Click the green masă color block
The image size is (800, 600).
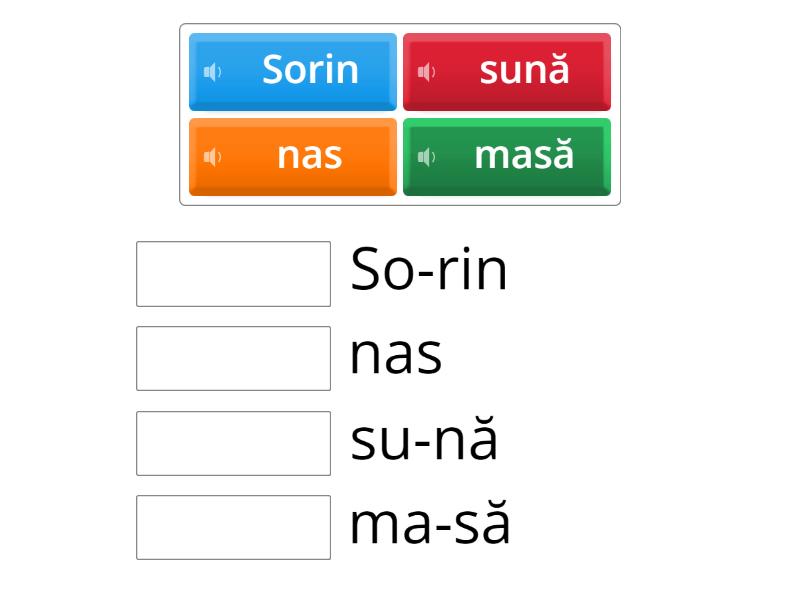[506, 156]
